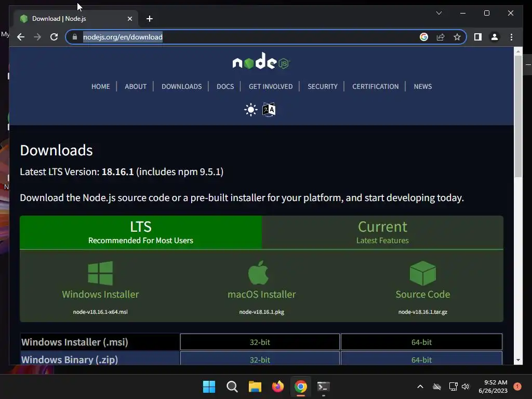Screen dimensions: 532x399
Task: Download Windows Binary (.zip) 64-bit
Action: click(421, 359)
